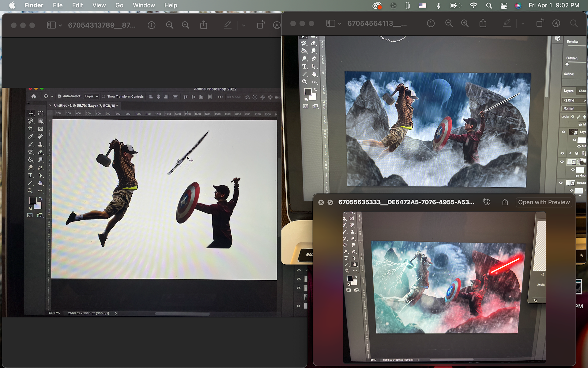Toggle the Show Transform Controls checkbox
Image resolution: width=588 pixels, height=368 pixels.
[x=104, y=96]
